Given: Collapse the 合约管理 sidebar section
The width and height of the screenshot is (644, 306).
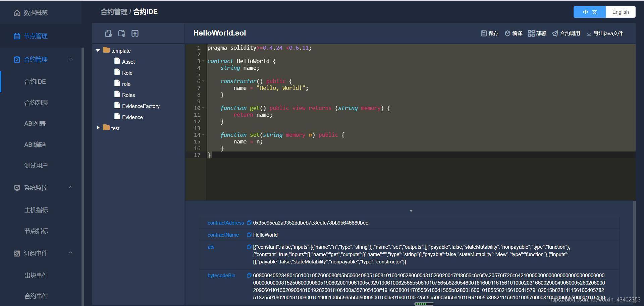Looking at the screenshot, I should pos(70,59).
